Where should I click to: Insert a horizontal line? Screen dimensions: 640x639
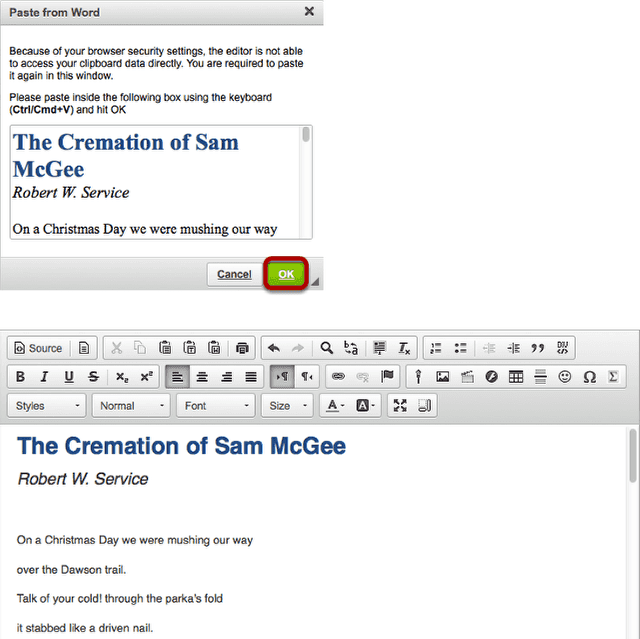(540, 377)
